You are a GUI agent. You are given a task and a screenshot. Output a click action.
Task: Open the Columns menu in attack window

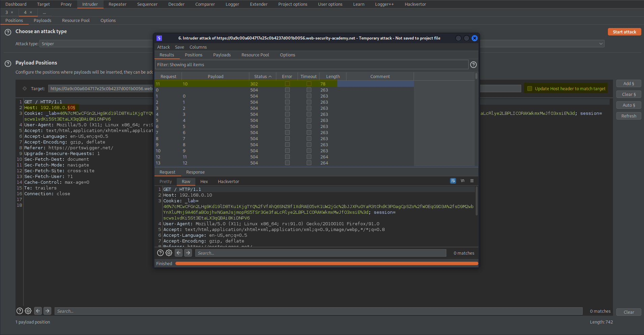[198, 47]
